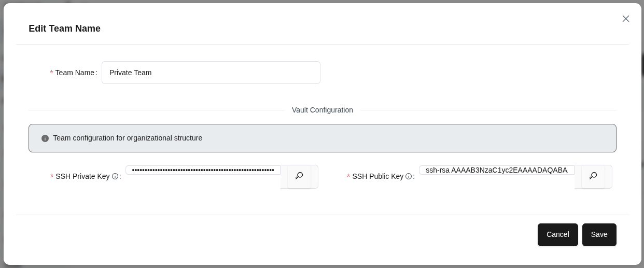This screenshot has height=268, width=644.
Task: Click the SSH Private Key label
Action: 82,176
